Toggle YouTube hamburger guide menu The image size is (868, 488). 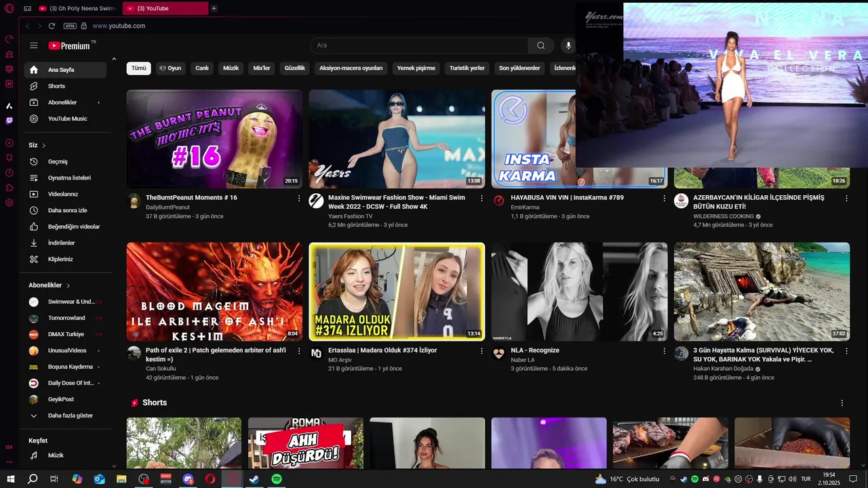[34, 45]
